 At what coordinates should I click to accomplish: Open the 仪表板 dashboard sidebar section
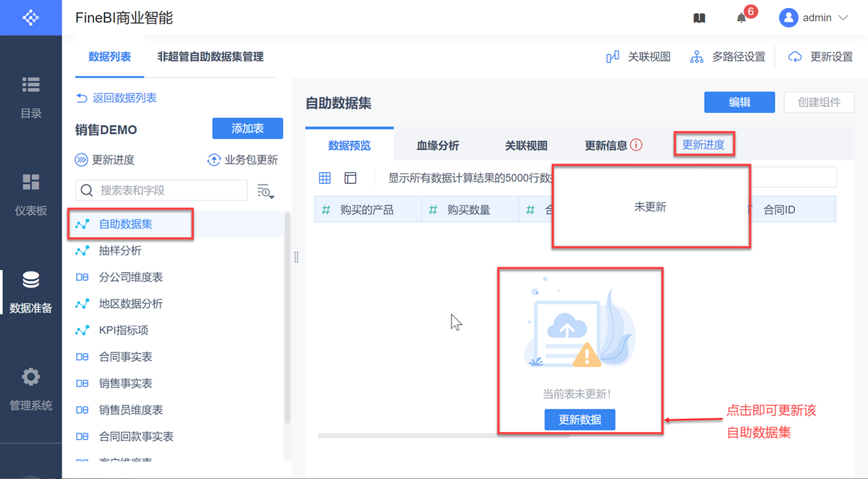[31, 195]
